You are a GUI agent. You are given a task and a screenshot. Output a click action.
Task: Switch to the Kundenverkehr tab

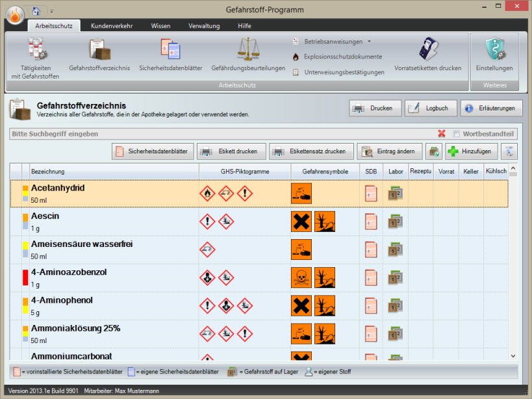112,26
